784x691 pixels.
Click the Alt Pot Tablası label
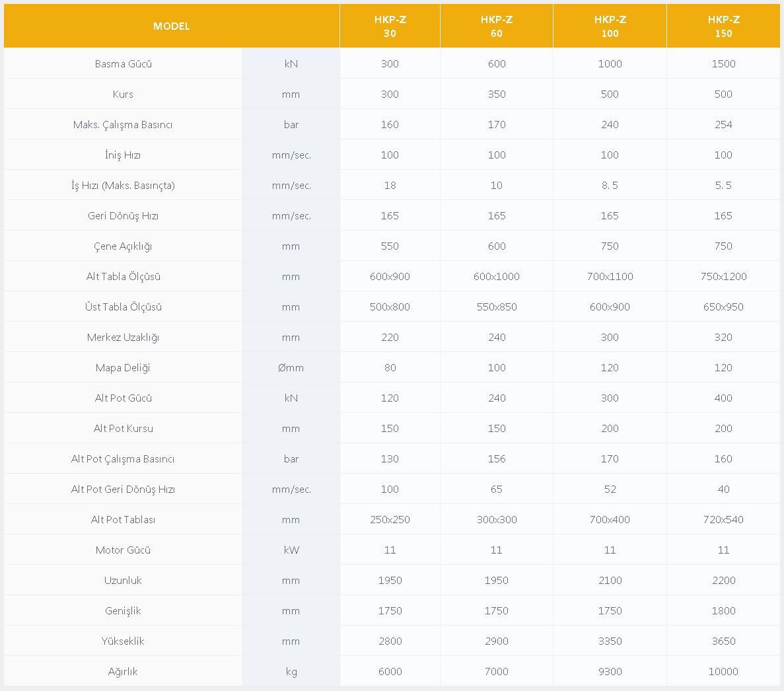tap(123, 519)
